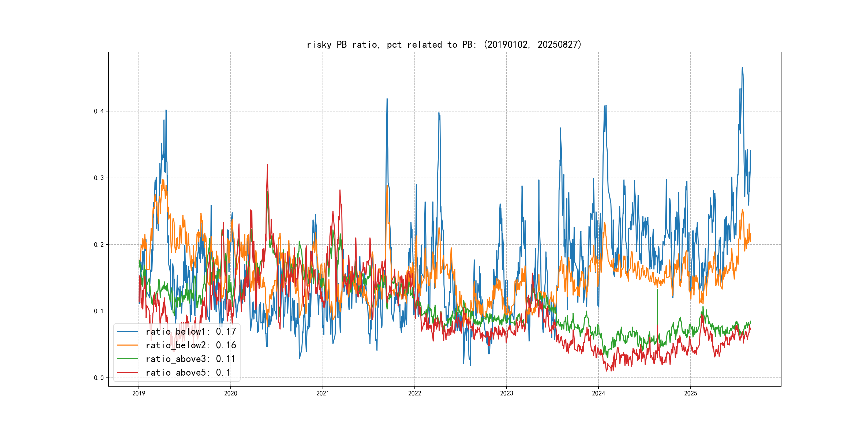
Task: Click the 2020 x-axis tick label
Action: [230, 393]
